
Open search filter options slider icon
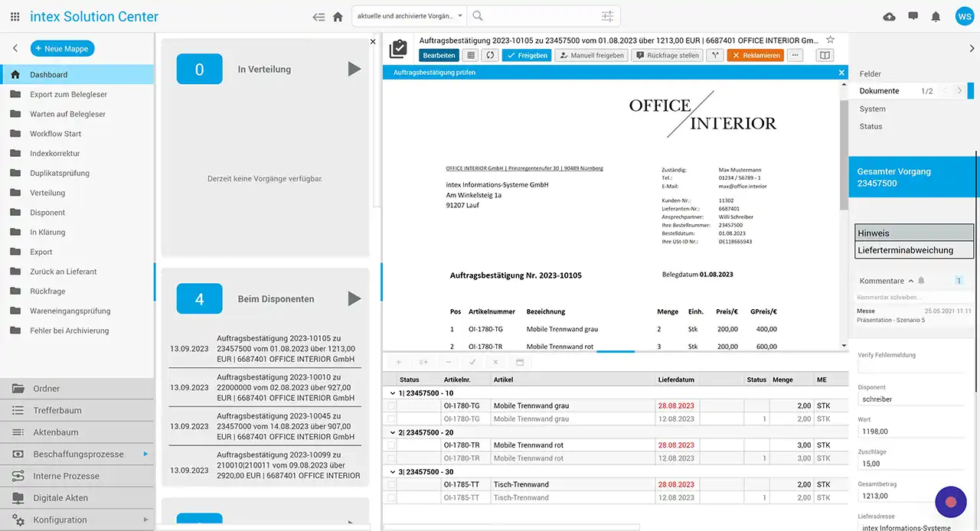coord(607,16)
